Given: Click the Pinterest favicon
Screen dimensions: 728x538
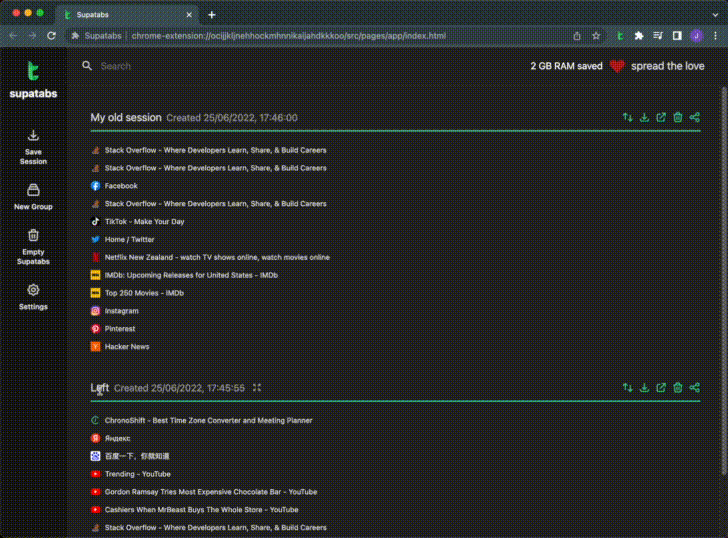Looking at the screenshot, I should (95, 329).
